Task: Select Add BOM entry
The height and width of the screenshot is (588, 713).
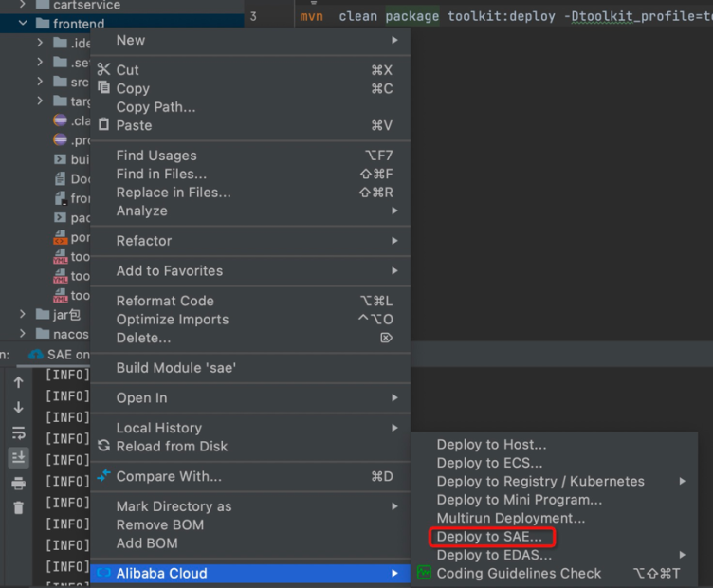Action: point(250,543)
